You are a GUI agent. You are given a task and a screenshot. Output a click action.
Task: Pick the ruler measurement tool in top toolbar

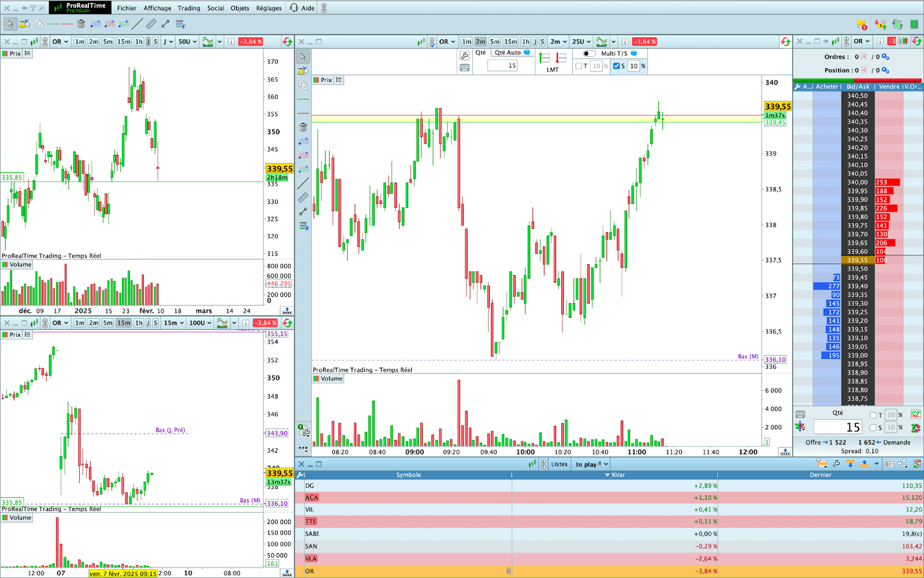(x=151, y=24)
